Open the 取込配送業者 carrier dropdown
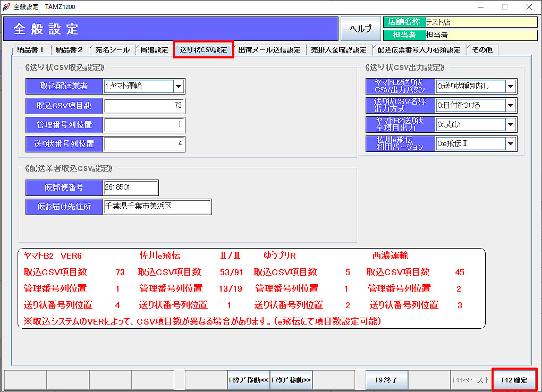The height and width of the screenshot is (392, 542). tap(179, 86)
